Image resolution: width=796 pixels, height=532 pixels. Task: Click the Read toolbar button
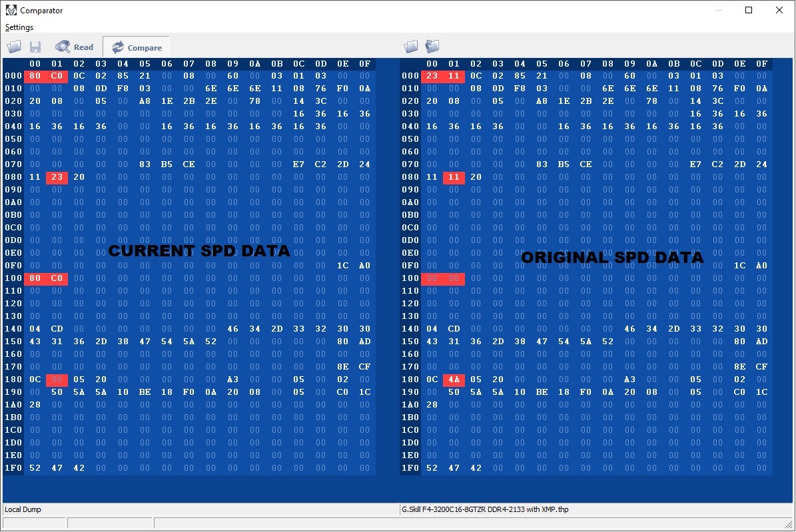(x=75, y=47)
